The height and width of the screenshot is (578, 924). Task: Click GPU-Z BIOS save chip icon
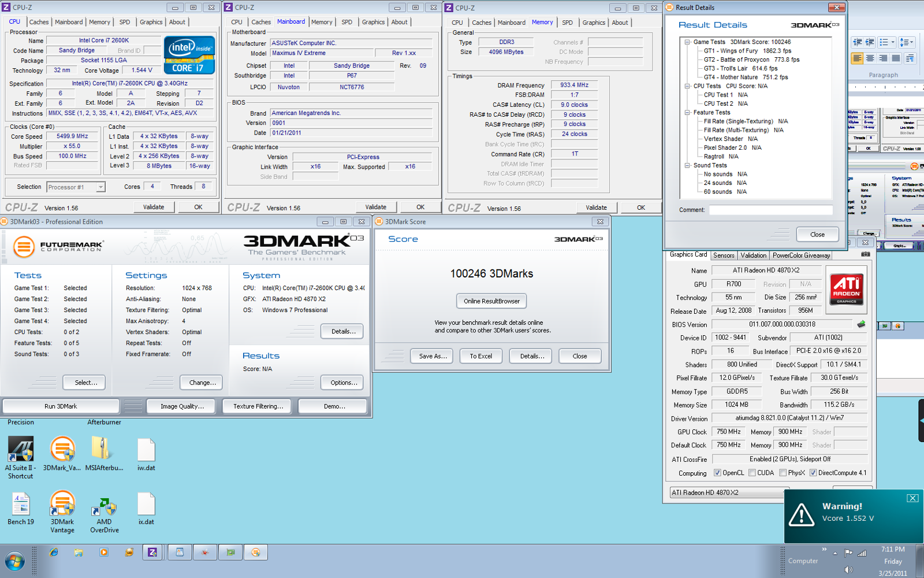pos(861,324)
